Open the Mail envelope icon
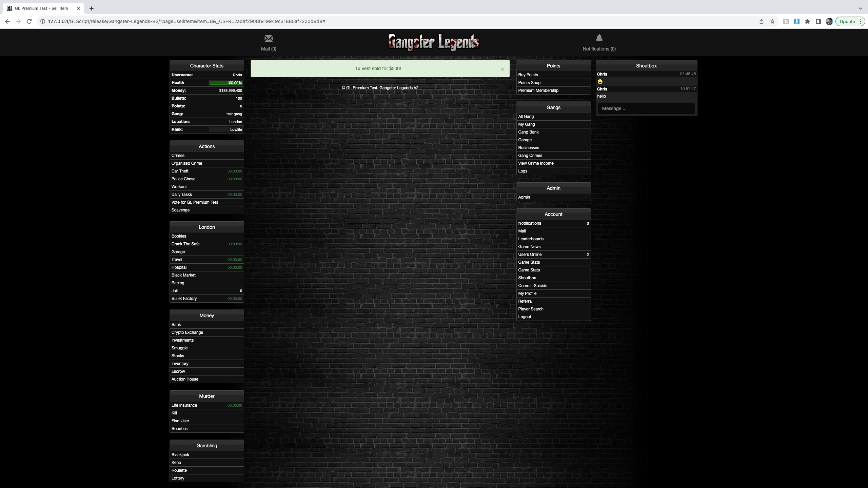 click(x=269, y=38)
